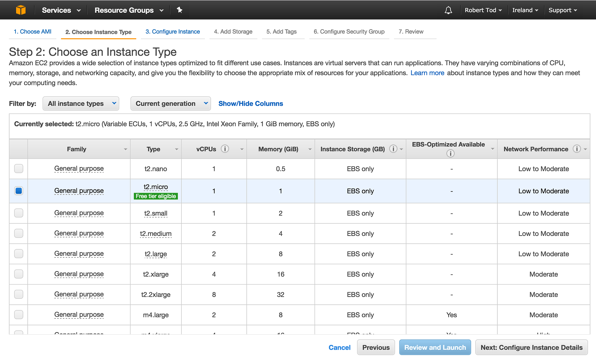Image resolution: width=596 pixels, height=364 pixels.
Task: Click the vCPUs info icon
Action: pyautogui.click(x=225, y=149)
